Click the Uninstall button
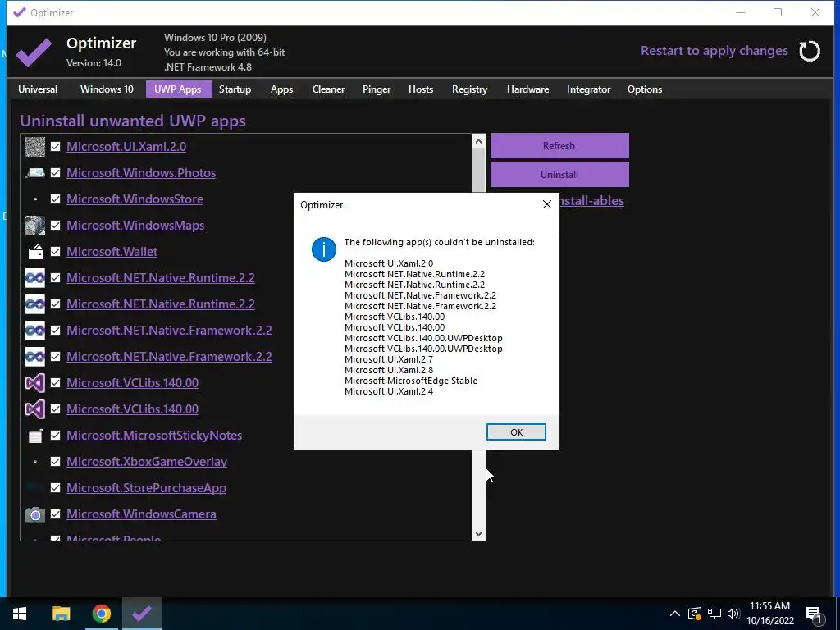 coord(559,174)
